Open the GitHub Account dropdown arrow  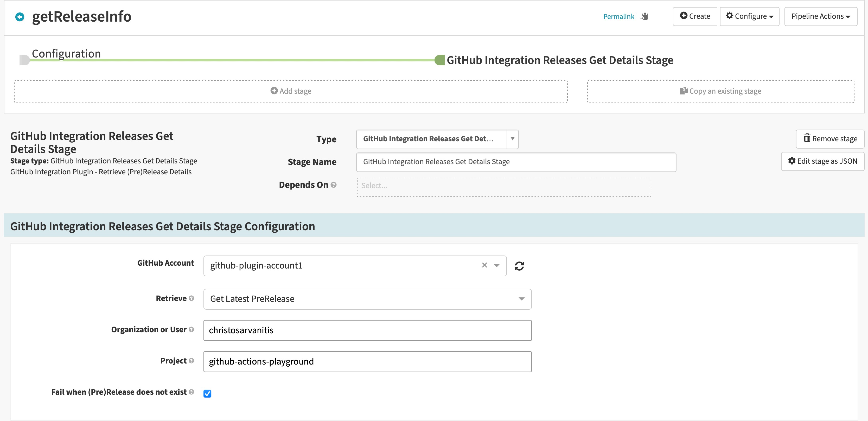coord(496,266)
